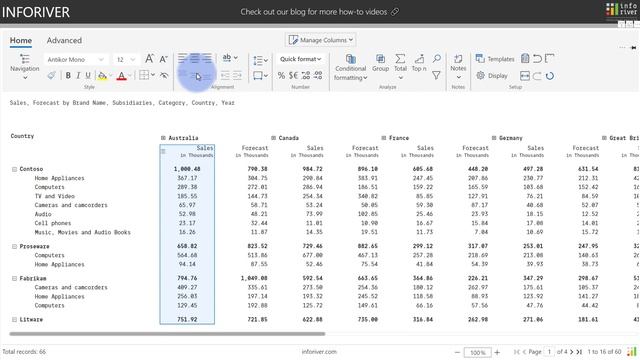Click the Group button
This screenshot has height=360, width=640.
380,63
